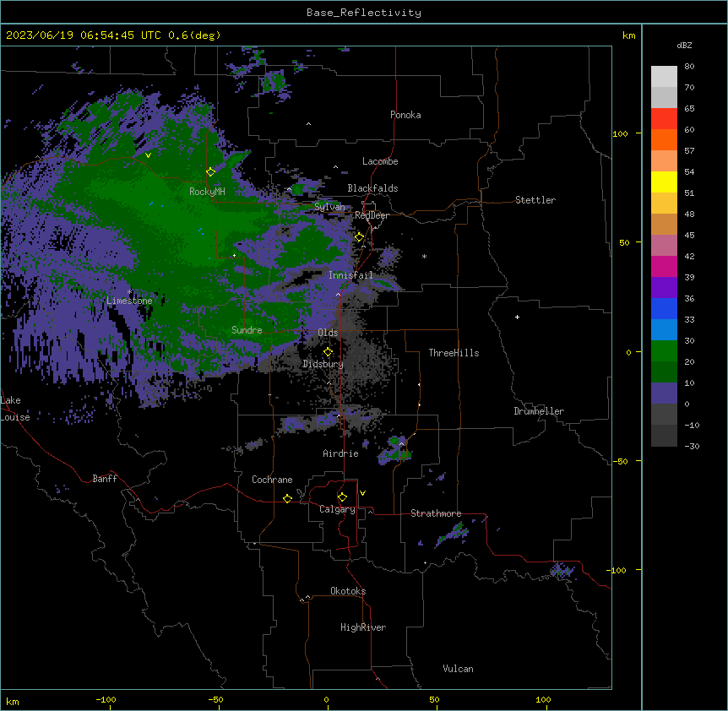Click the yellow v marker northwest of RockyMH
The image size is (728, 711).
tap(148, 155)
